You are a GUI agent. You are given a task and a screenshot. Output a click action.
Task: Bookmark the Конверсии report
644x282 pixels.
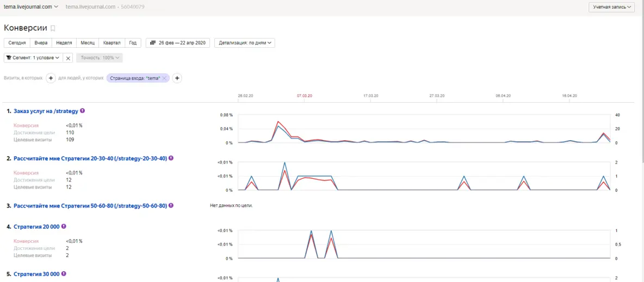pos(53,28)
